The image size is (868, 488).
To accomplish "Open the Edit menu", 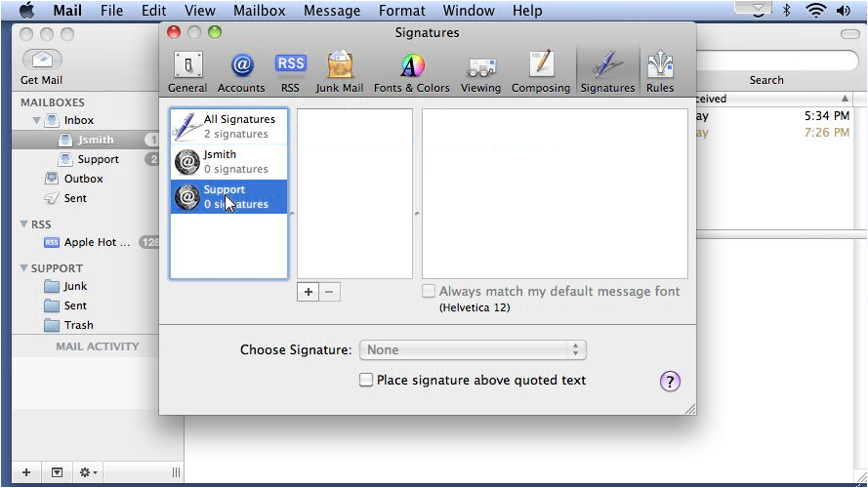I will tap(153, 10).
